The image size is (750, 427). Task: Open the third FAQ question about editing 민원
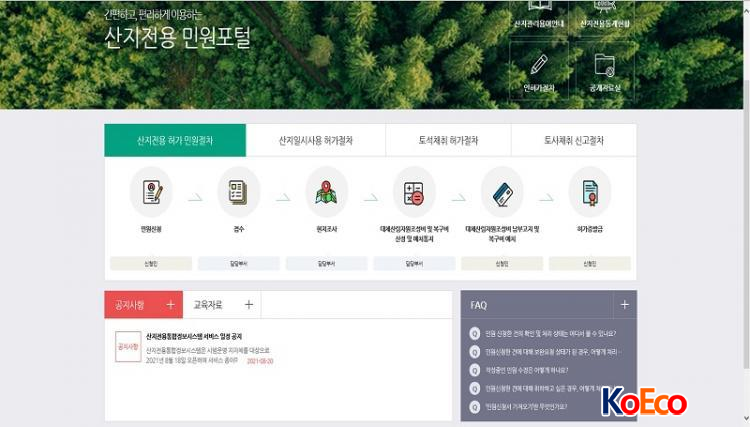(x=526, y=370)
